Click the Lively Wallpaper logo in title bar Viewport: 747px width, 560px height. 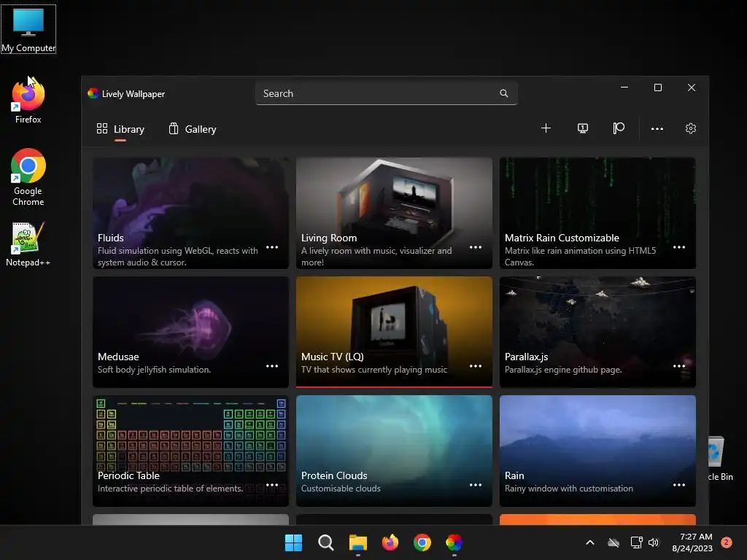(x=93, y=93)
